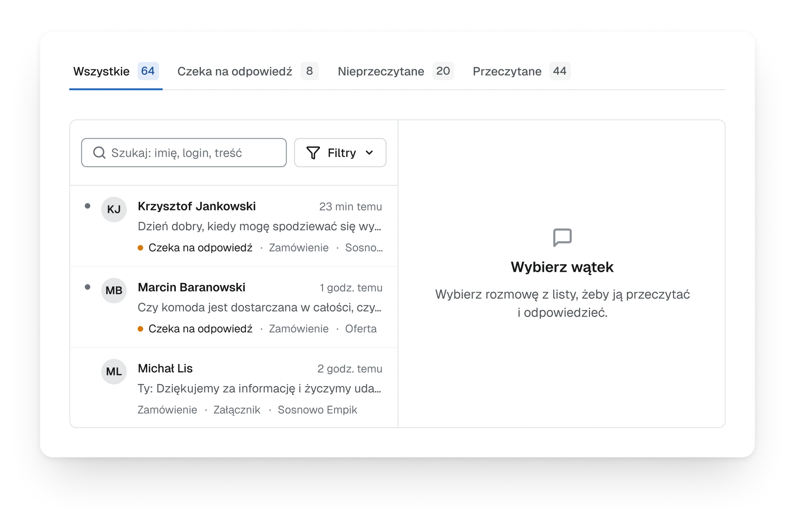The width and height of the screenshot is (795, 532).
Task: Click the Wybierz wątek heading
Action: [562, 267]
